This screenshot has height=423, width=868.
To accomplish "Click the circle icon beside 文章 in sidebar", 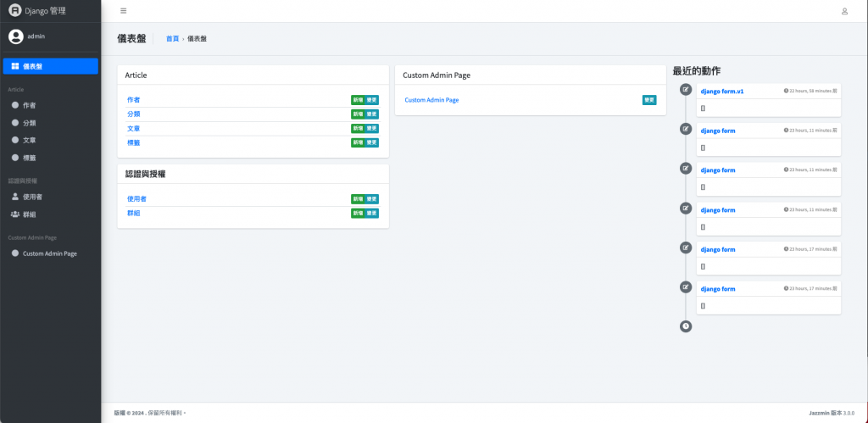I will [15, 140].
